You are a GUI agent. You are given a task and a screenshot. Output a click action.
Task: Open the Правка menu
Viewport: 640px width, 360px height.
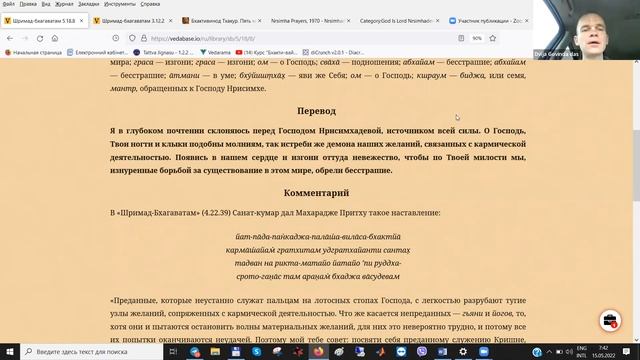point(28,4)
